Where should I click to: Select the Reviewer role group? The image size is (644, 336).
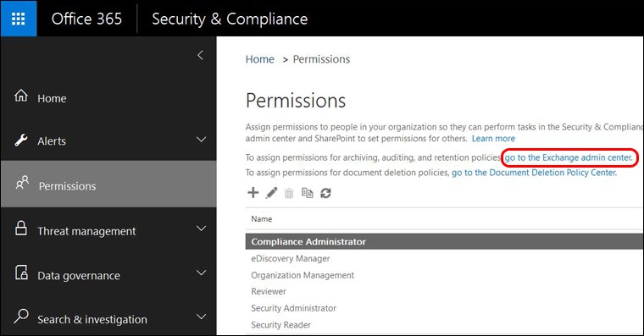coord(269,292)
